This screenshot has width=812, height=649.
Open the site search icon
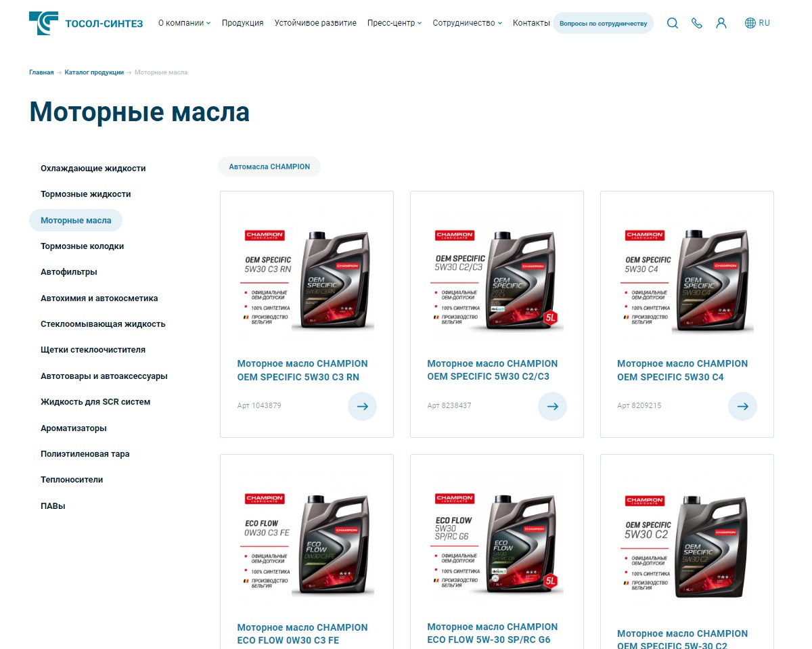pyautogui.click(x=672, y=23)
